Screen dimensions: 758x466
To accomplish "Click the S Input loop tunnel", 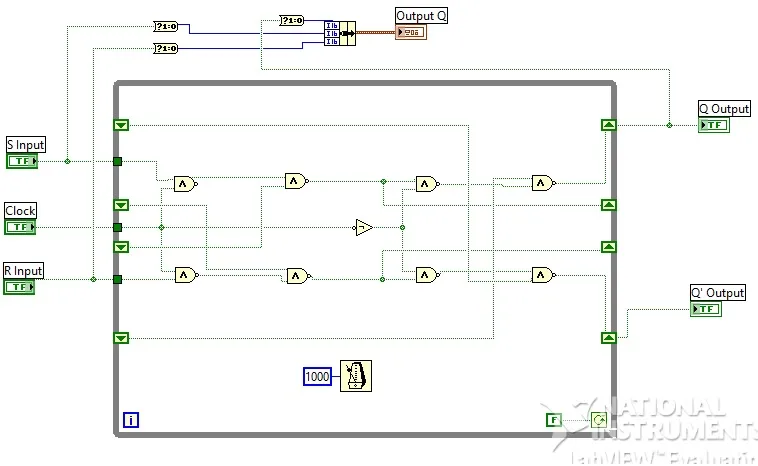I will point(117,161).
